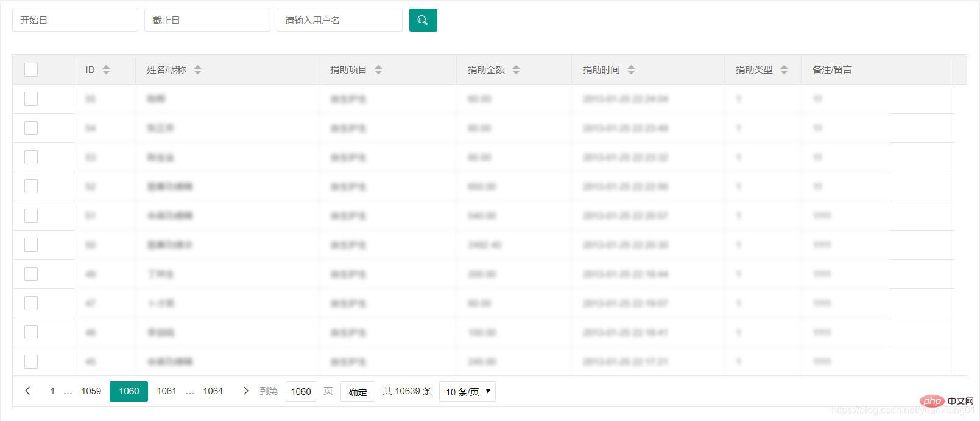Go to previous page with left chevron

(27, 391)
